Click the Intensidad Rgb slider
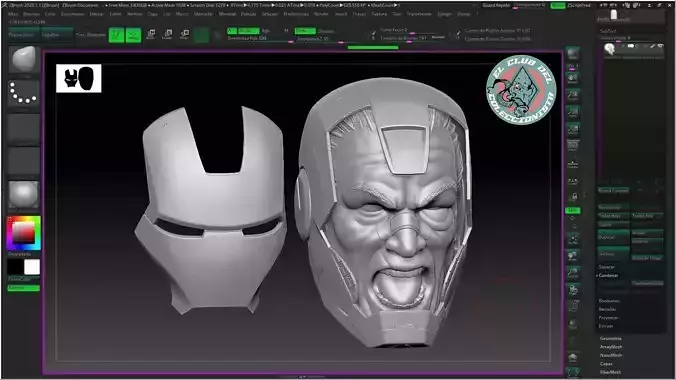 259,38
